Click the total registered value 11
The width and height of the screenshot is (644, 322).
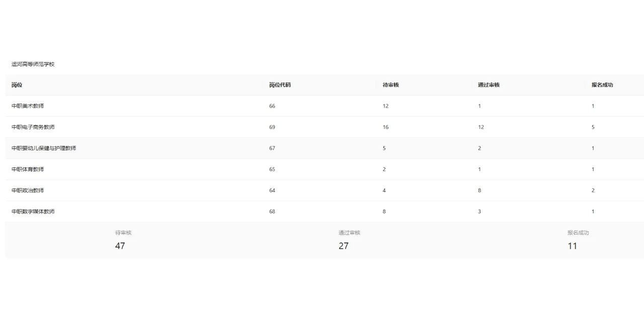(x=572, y=246)
